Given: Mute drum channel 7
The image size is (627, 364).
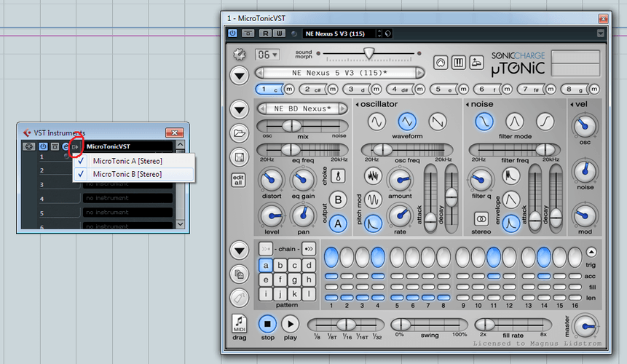Looking at the screenshot, I should [551, 90].
